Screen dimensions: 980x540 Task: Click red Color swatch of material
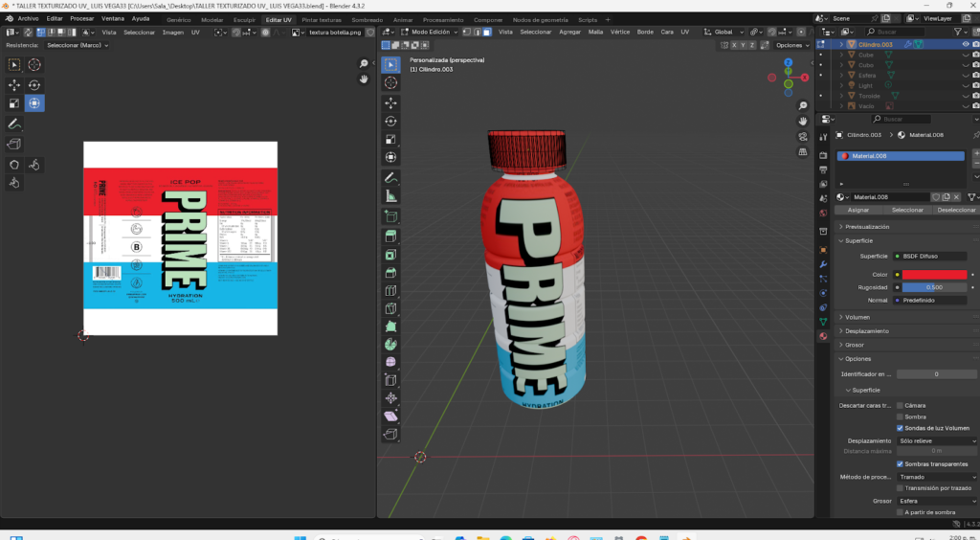934,275
